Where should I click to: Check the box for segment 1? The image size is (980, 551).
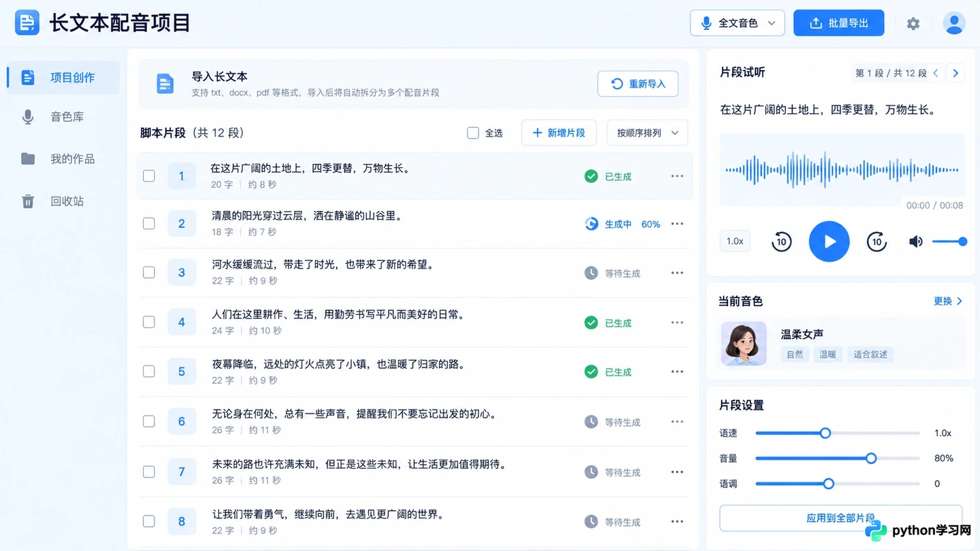point(148,176)
